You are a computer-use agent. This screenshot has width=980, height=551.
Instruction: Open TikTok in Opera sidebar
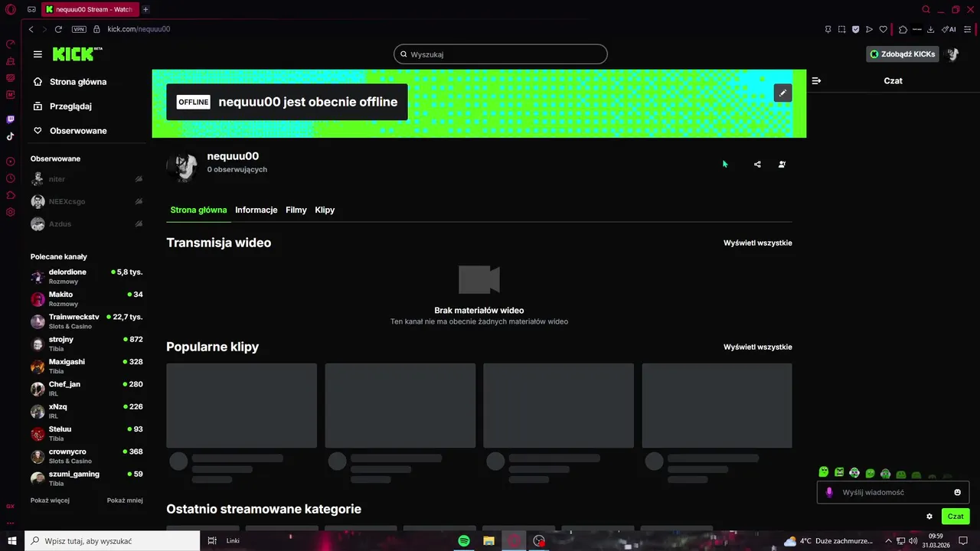[x=11, y=136]
